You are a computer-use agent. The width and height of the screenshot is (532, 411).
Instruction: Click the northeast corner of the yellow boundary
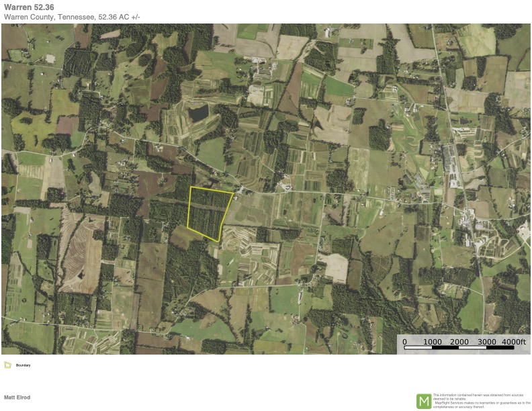pos(233,193)
